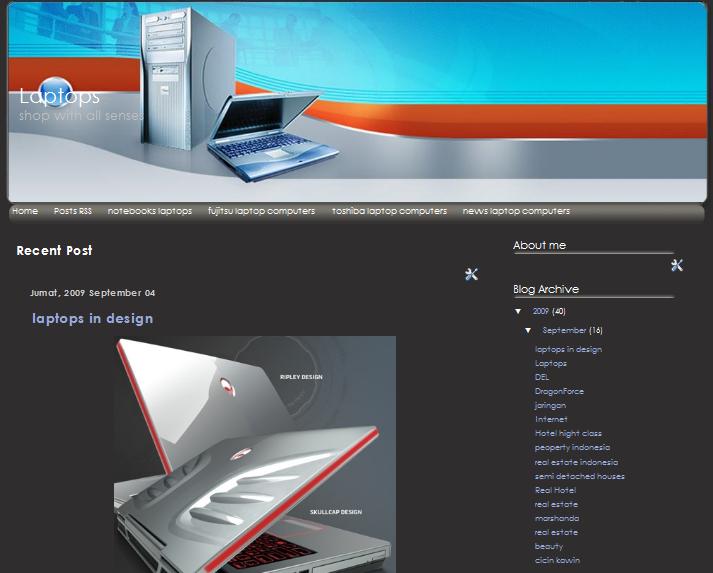Go to the Home menu item
The width and height of the screenshot is (713, 573).
click(x=25, y=211)
